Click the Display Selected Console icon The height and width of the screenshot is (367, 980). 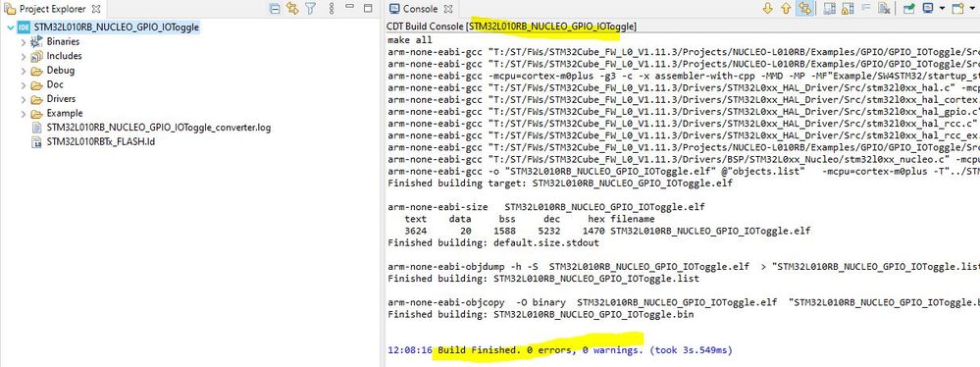click(x=927, y=9)
